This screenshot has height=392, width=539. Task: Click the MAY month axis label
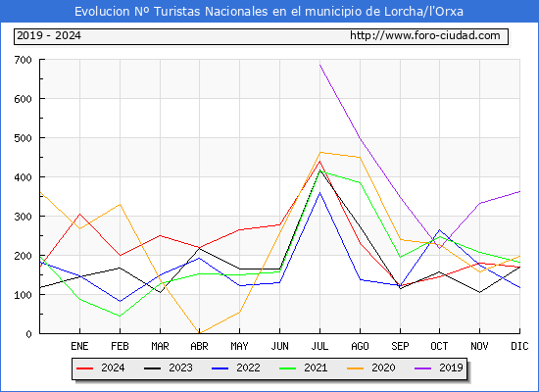(239, 346)
